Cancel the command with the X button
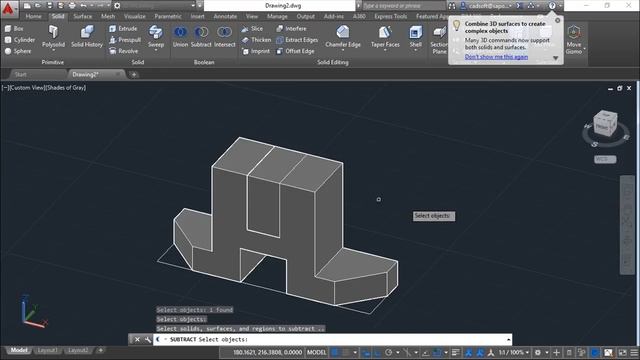The image size is (640, 360). (x=137, y=339)
